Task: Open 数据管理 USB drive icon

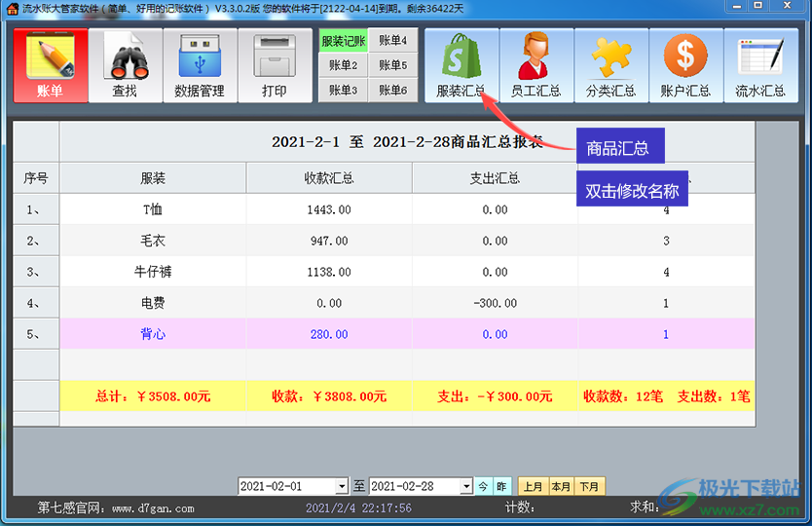Action: pos(200,65)
